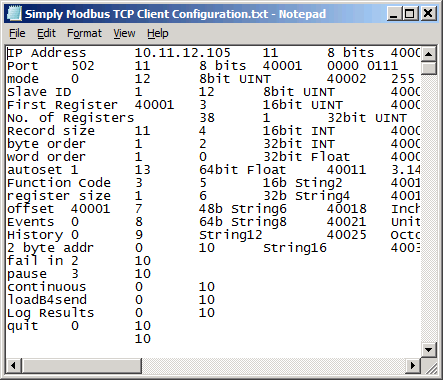Click the value '40025'
This screenshot has width=443, height=380.
coord(347,235)
